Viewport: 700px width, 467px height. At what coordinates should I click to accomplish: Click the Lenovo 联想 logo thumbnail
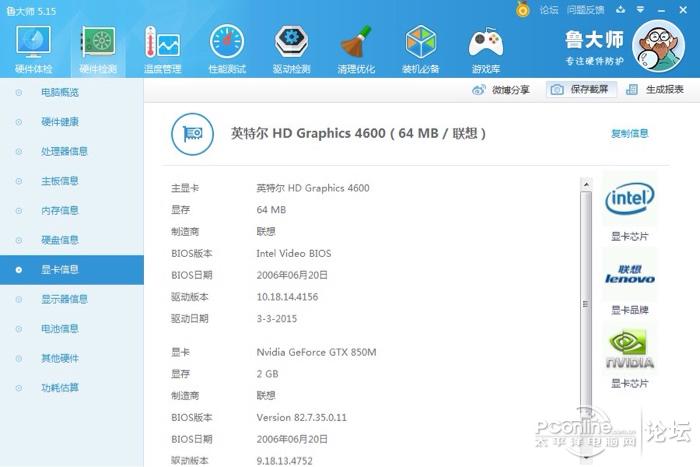click(x=629, y=274)
